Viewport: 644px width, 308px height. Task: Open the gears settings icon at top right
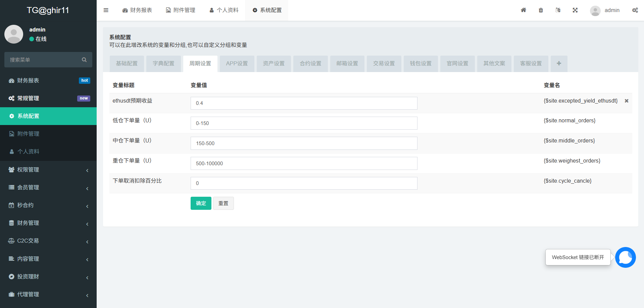[635, 10]
